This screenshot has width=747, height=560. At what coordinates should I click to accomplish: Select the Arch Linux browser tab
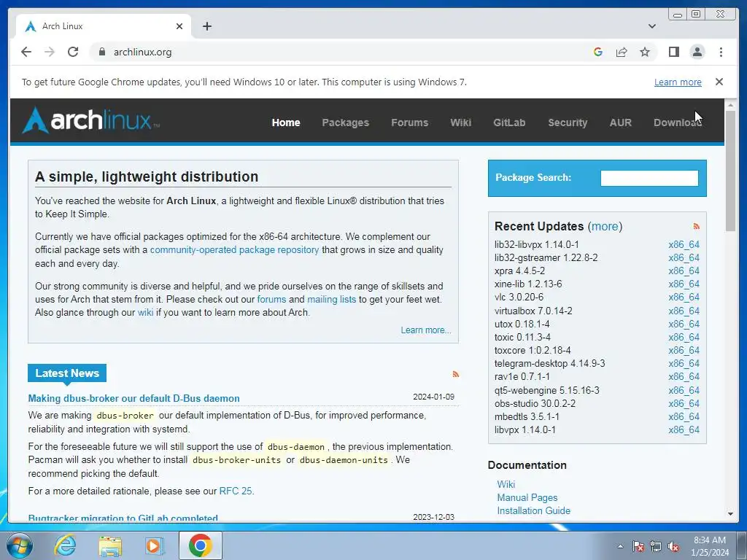103,26
